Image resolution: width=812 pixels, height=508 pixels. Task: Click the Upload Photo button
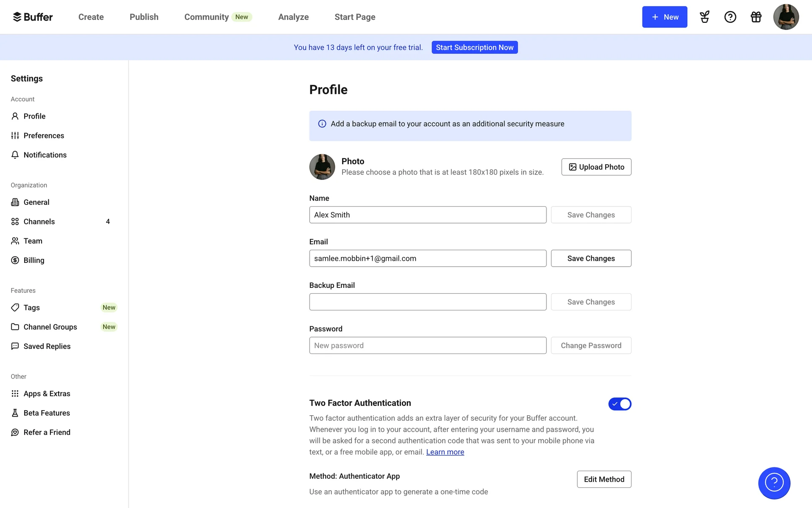tap(596, 167)
